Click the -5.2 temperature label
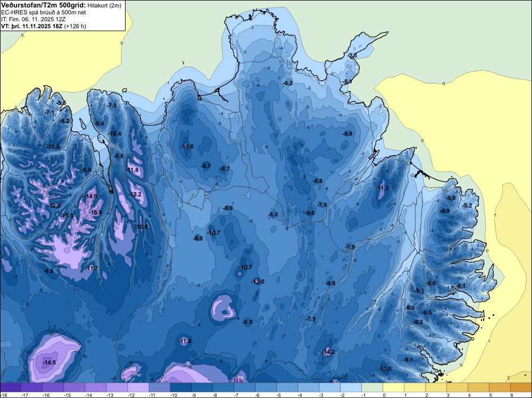The image size is (532, 398). [x=467, y=205]
